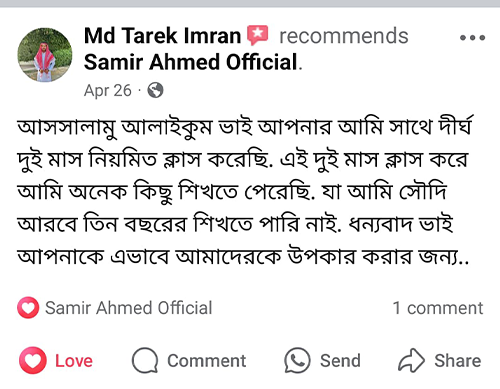
Task: Click the word recommends in header
Action: coord(344,36)
